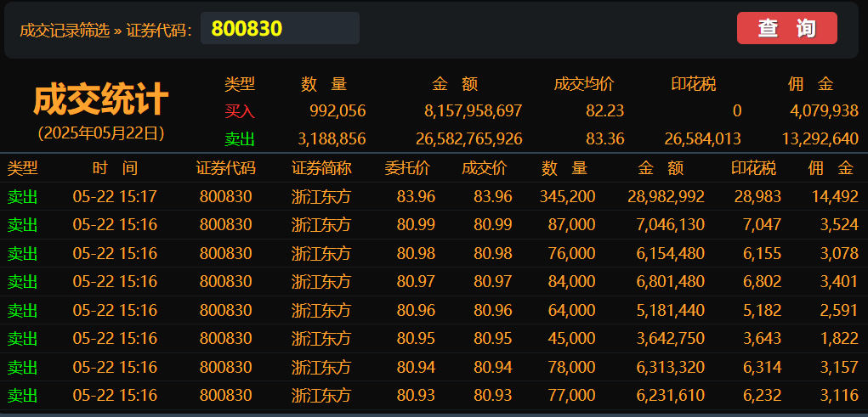868x417 pixels.
Task: Click the 委托价 column header
Action: (x=407, y=168)
